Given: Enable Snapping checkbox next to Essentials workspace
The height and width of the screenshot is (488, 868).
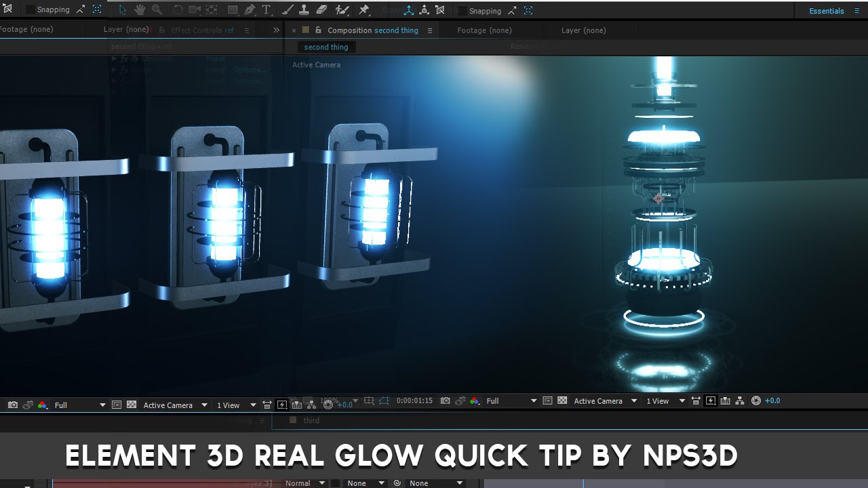Looking at the screenshot, I should pos(462,11).
